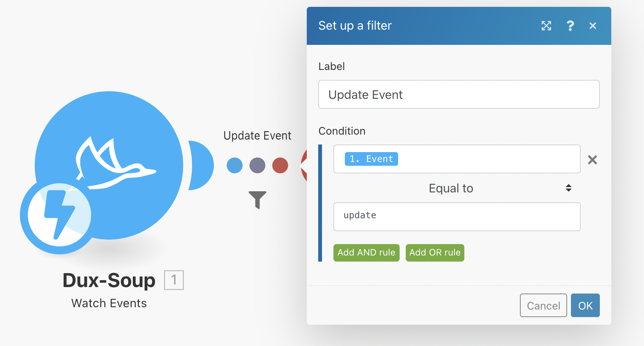Click the Label field containing Update Event
This screenshot has width=644, height=346.
(x=459, y=94)
